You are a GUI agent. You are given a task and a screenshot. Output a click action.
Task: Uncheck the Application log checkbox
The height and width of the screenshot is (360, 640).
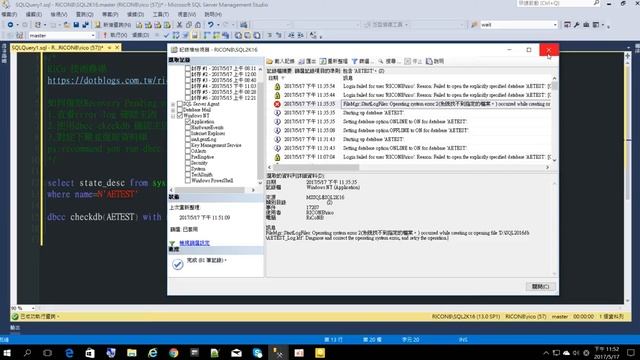188,122
